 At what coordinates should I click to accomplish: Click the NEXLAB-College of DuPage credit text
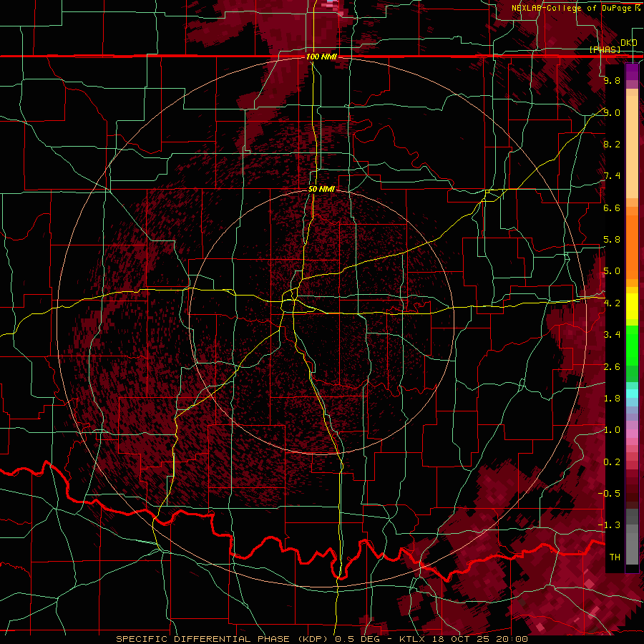tap(571, 8)
